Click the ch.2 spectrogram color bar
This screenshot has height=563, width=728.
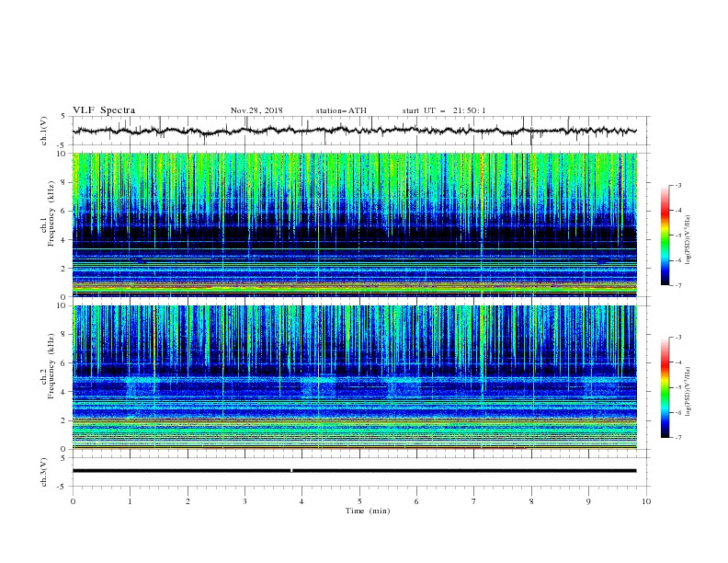click(665, 387)
